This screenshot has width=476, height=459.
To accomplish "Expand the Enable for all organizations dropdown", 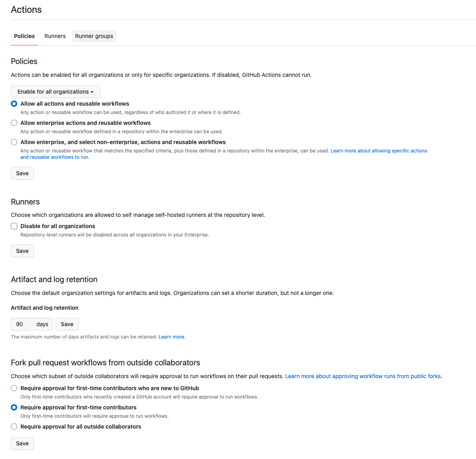I will [x=56, y=92].
